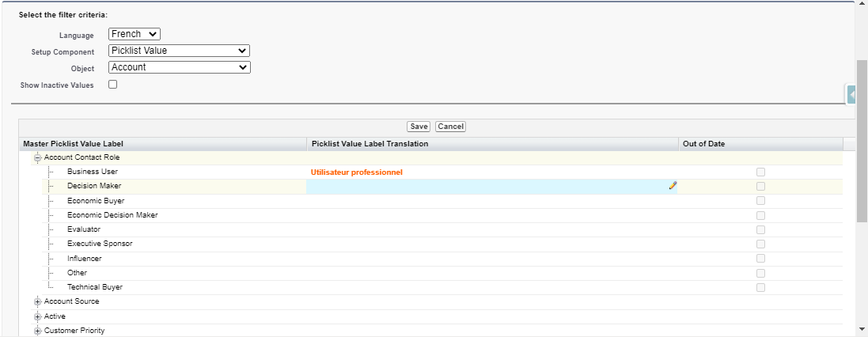This screenshot has width=868, height=337.
Task: Select the Executive Sponsor row
Action: click(100, 244)
